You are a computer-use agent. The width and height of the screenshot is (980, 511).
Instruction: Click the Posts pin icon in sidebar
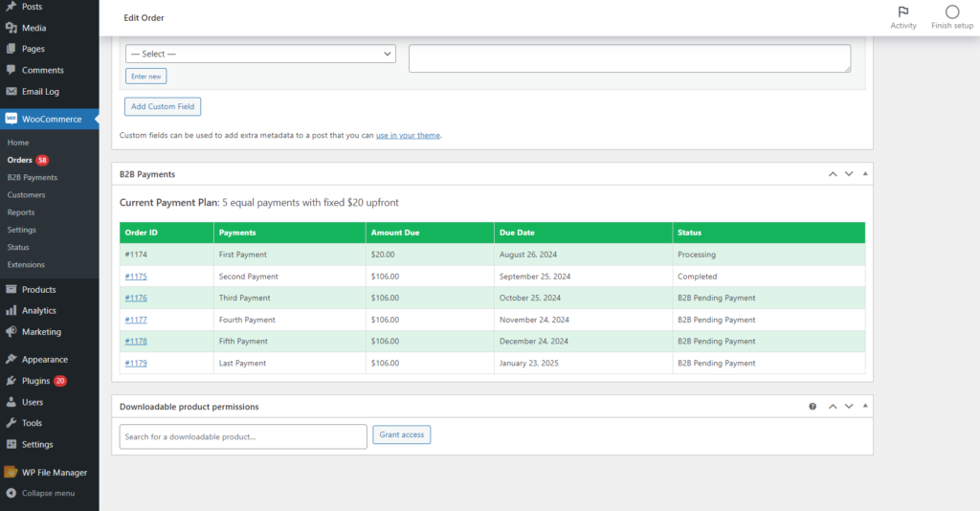(11, 7)
